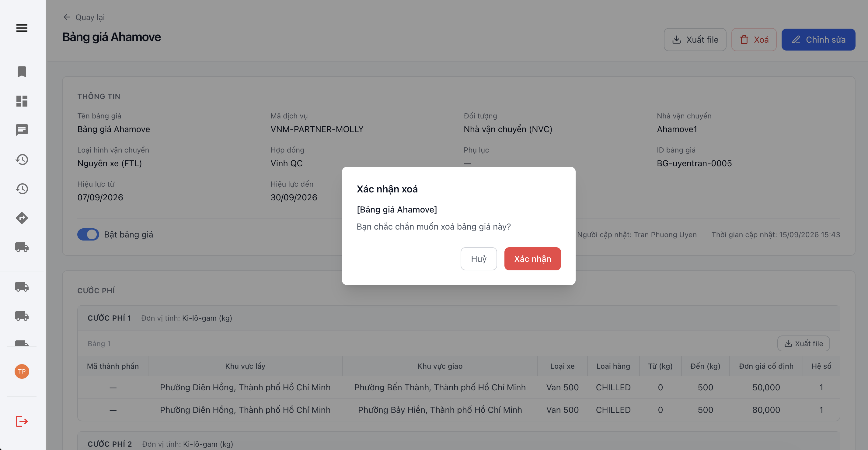Click the CƯỚC PHÍ 1 heading
The width and height of the screenshot is (868, 450).
tap(109, 318)
